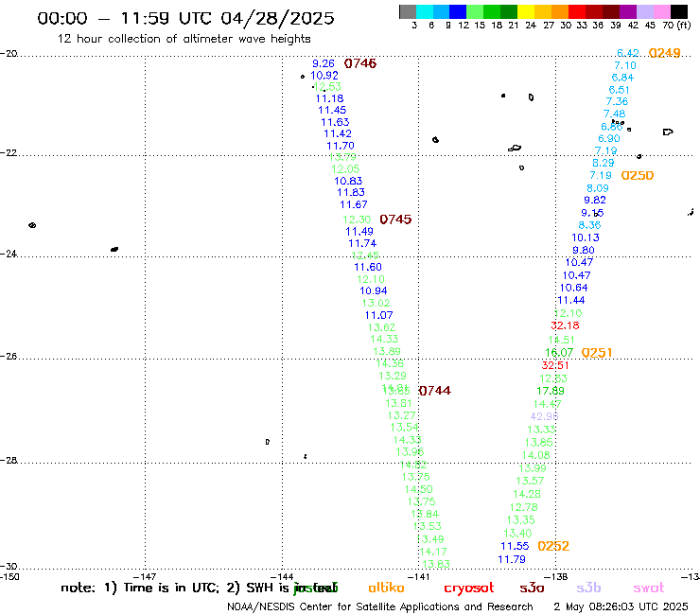Click the lavender swatch in the color bar
Screen dimensions: 700x615
click(x=644, y=11)
